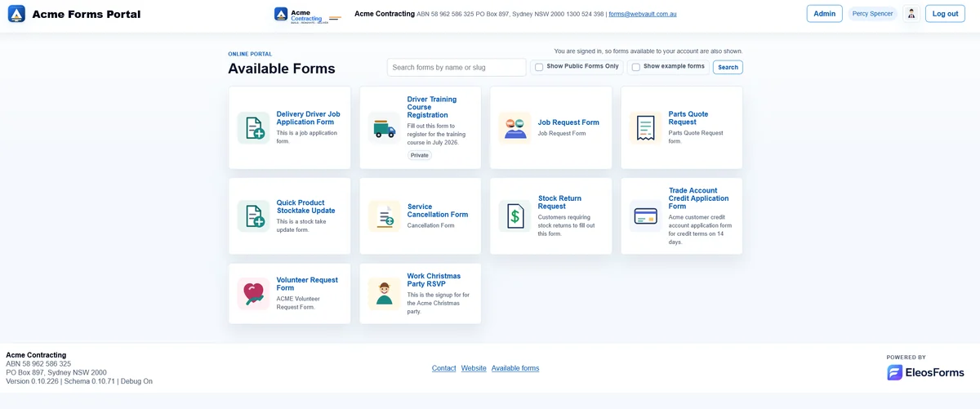
Task: Click the dollar sign Stock Return Request icon
Action: [514, 216]
